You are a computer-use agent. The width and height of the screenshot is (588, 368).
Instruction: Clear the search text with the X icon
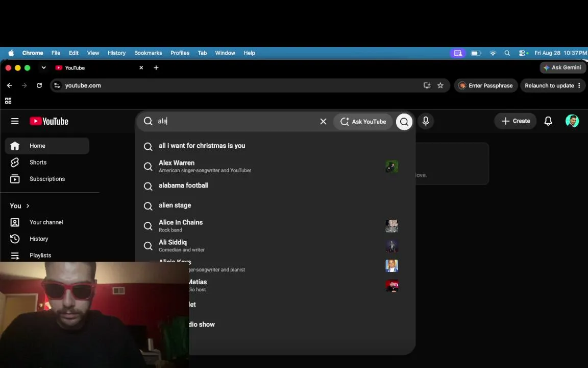pyautogui.click(x=323, y=121)
